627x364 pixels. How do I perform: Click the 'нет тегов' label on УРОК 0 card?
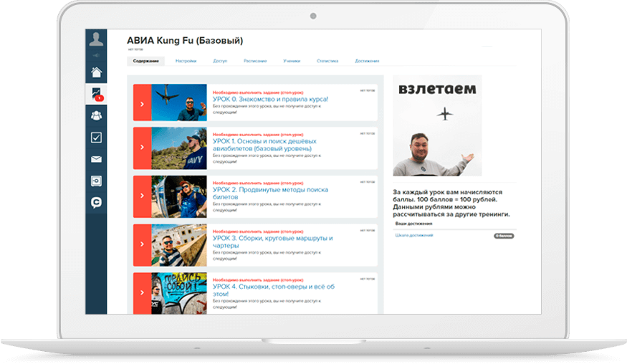click(368, 91)
